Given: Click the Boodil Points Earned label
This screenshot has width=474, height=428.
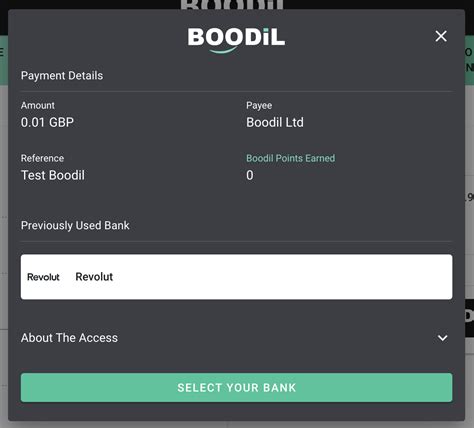Looking at the screenshot, I should tap(290, 158).
